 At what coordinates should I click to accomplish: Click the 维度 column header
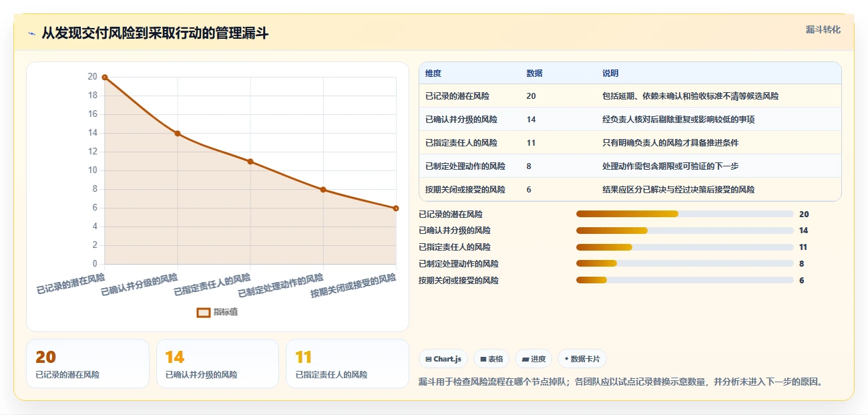click(433, 74)
